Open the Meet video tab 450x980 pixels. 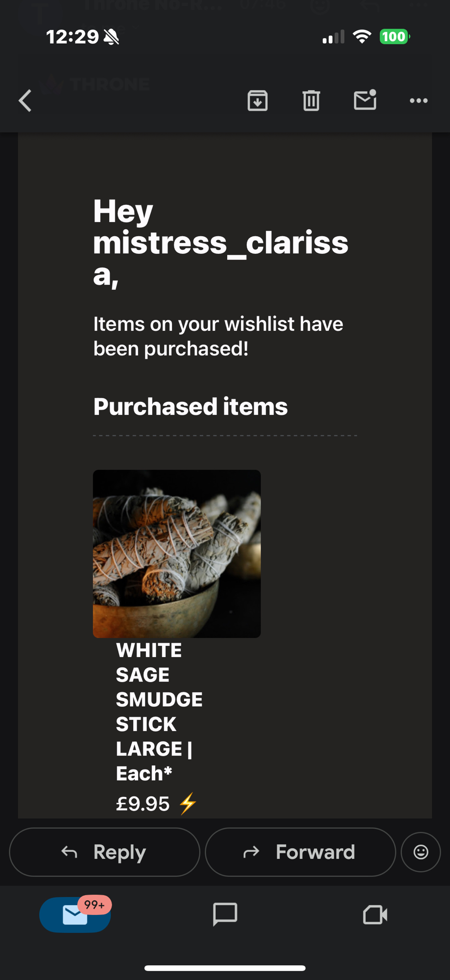(x=375, y=914)
